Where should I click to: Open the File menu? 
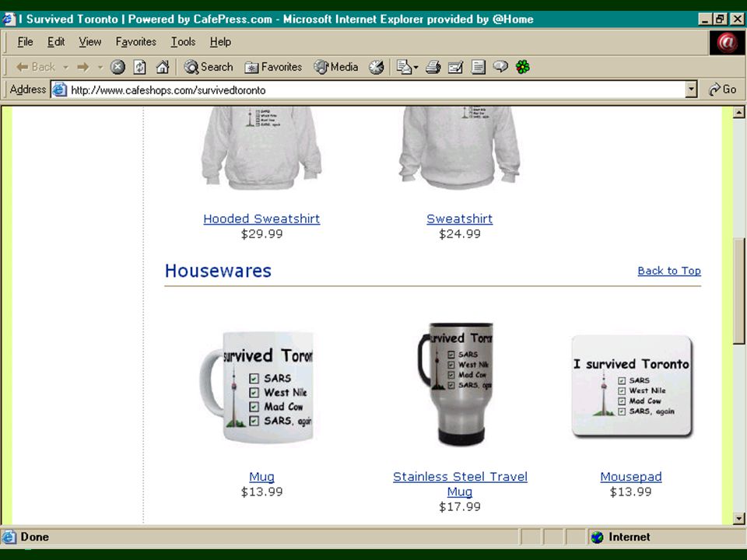[25, 42]
